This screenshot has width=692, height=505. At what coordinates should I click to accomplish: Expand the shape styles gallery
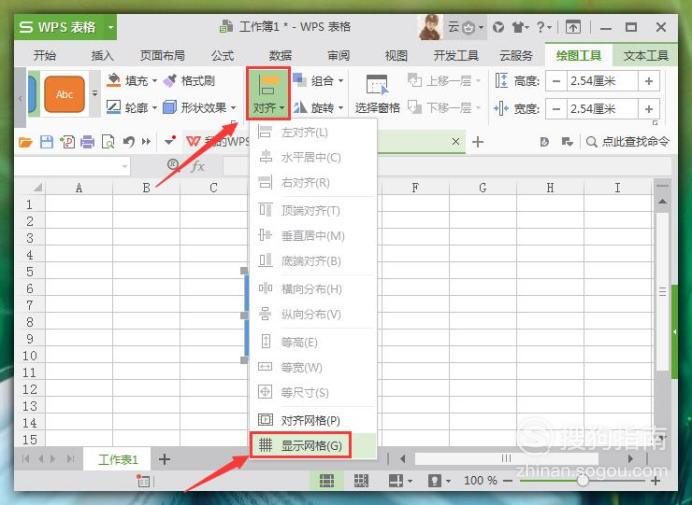[x=95, y=94]
